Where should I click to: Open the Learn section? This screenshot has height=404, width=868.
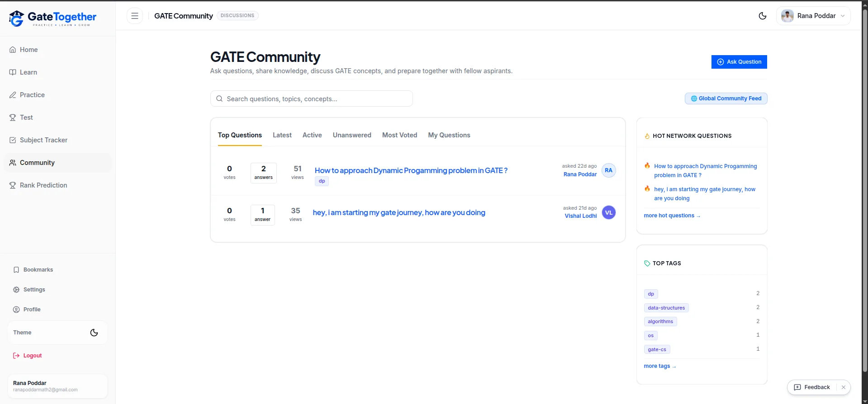pyautogui.click(x=57, y=72)
